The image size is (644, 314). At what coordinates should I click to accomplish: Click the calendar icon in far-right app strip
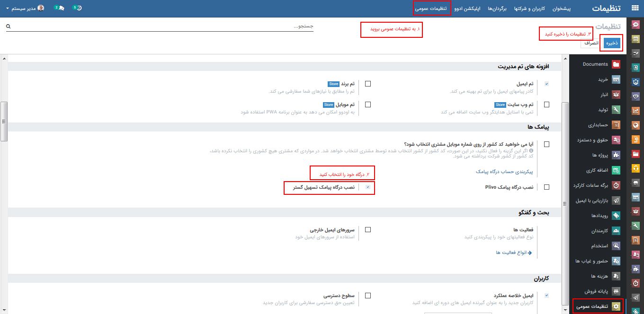(635, 39)
